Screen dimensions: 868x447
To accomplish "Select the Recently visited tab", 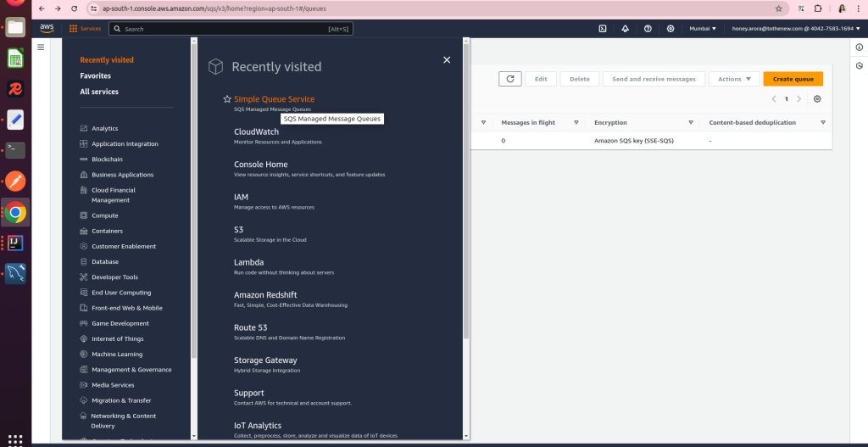I will [107, 60].
